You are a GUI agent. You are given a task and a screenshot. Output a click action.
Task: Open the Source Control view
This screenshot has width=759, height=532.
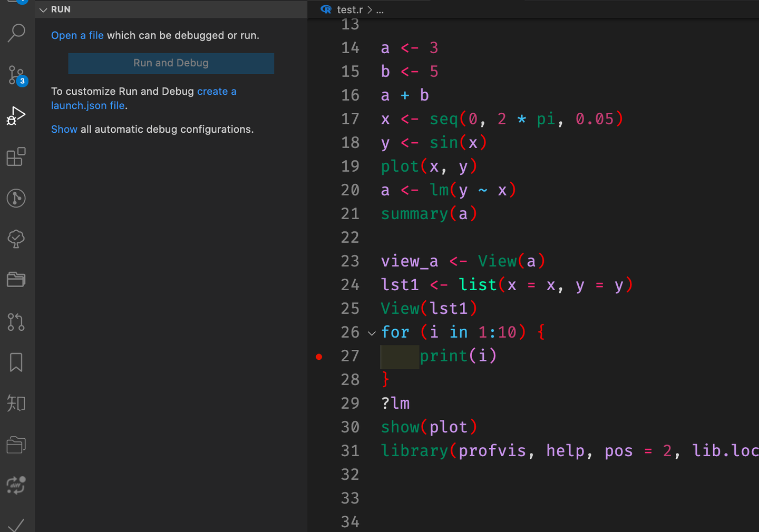16,75
